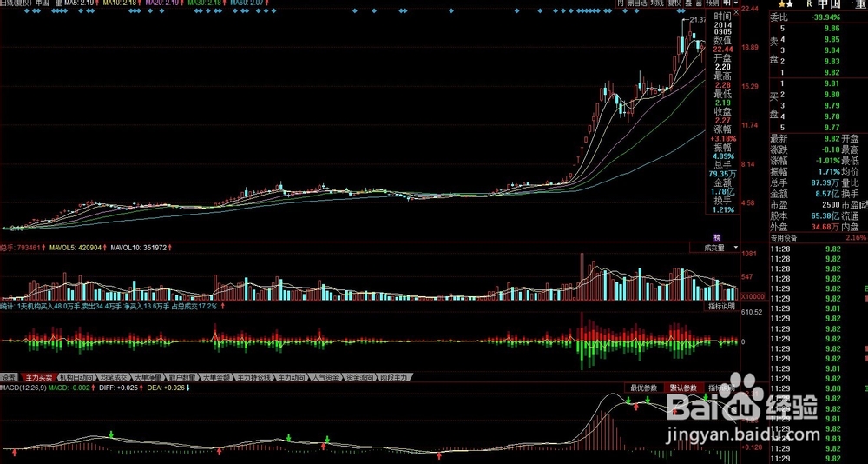Switch to the 主力持仓线 tab
868x464 pixels.
pyautogui.click(x=254, y=377)
